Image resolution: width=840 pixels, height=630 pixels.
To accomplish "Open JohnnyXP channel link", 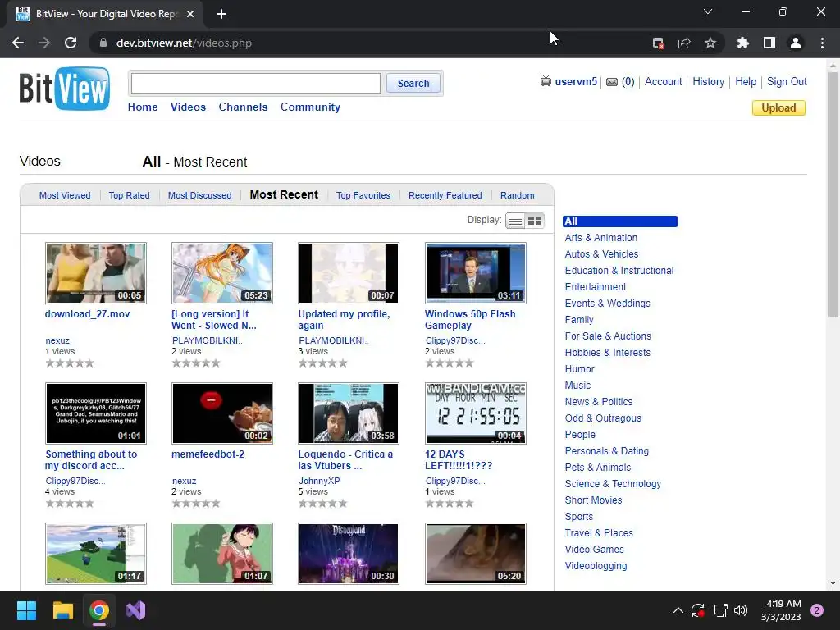I will [x=319, y=481].
